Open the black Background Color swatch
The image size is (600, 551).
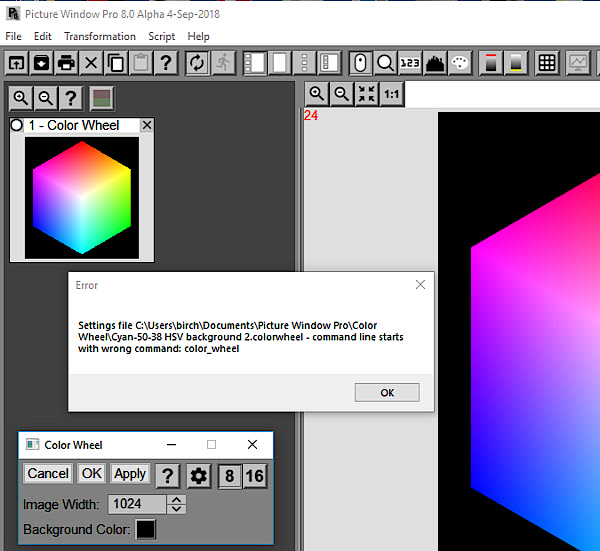146,530
